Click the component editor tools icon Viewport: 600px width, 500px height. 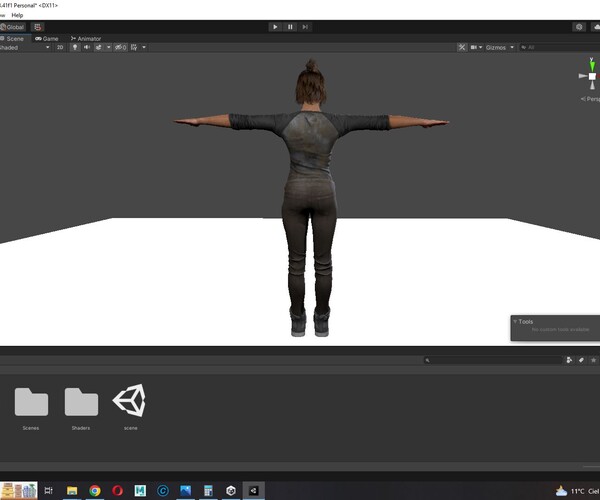462,47
